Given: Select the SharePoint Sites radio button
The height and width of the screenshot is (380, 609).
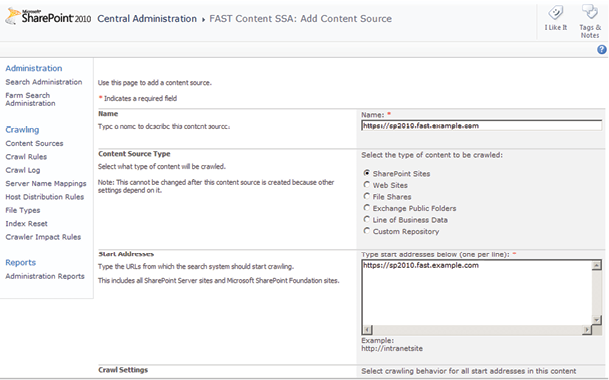Looking at the screenshot, I should pyautogui.click(x=366, y=173).
